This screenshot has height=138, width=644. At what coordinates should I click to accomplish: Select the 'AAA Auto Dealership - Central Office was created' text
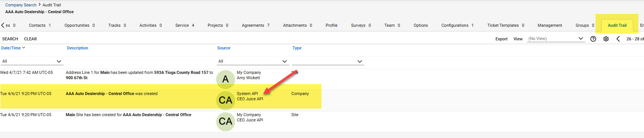[112, 94]
